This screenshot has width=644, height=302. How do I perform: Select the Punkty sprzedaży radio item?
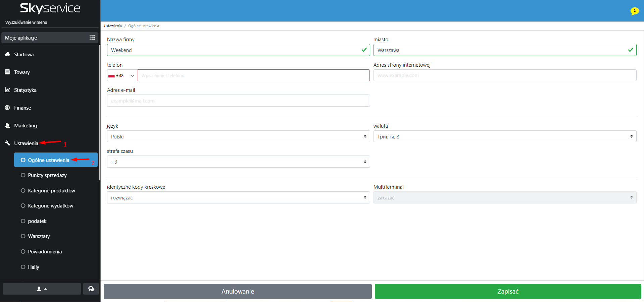[x=23, y=175]
